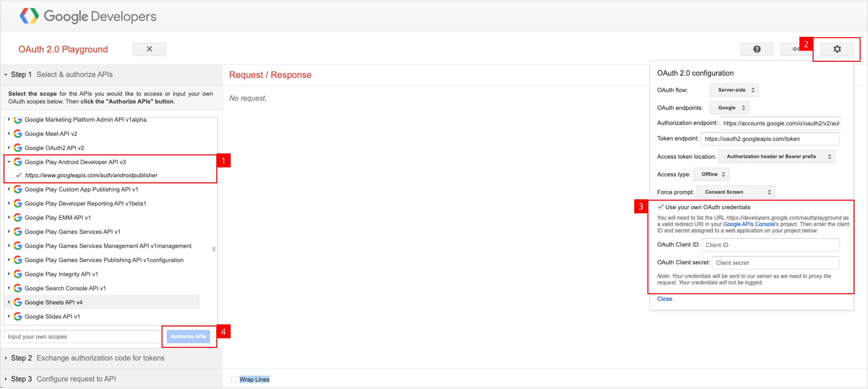Click the Google icon of Google OAuth2 API v2
868x389 pixels.
[x=18, y=148]
